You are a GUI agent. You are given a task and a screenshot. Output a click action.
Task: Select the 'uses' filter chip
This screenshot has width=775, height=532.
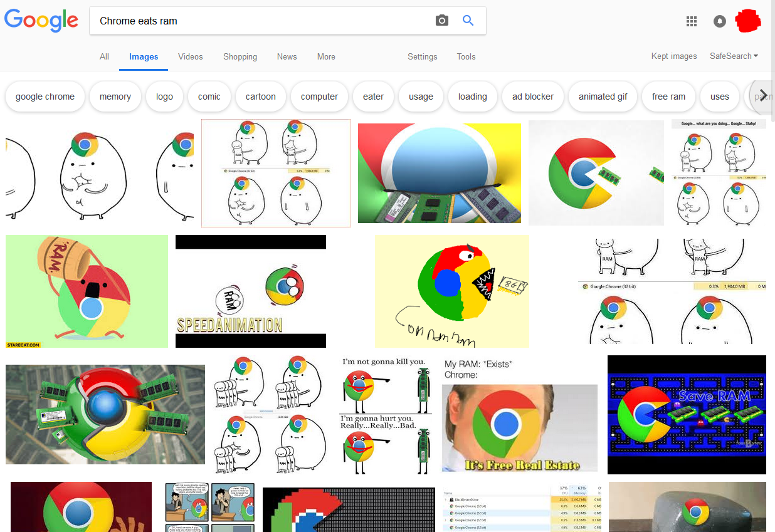(720, 96)
